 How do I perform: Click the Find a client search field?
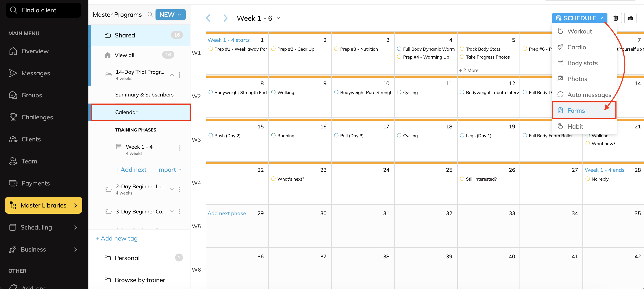(x=44, y=10)
